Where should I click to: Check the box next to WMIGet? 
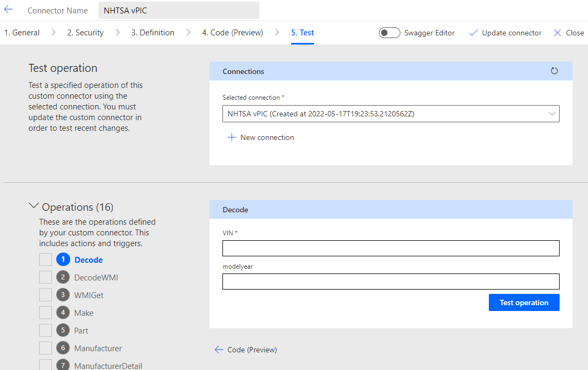[x=46, y=295]
